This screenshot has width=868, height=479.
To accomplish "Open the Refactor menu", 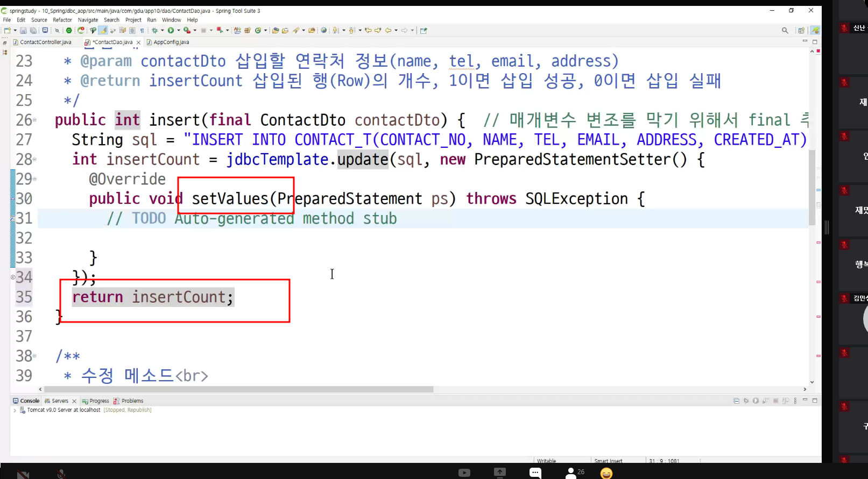I will (62, 20).
